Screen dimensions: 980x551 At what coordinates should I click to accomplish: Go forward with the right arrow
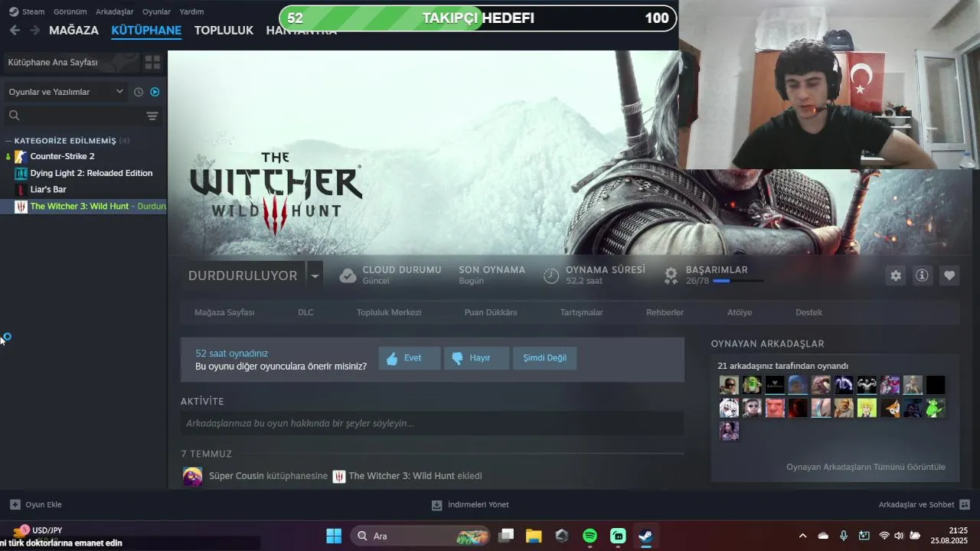coord(34,30)
